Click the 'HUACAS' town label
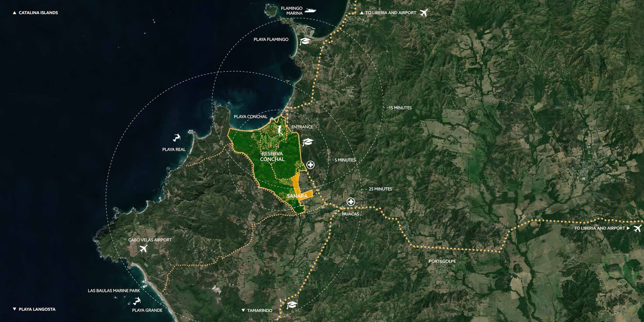 pyautogui.click(x=351, y=214)
